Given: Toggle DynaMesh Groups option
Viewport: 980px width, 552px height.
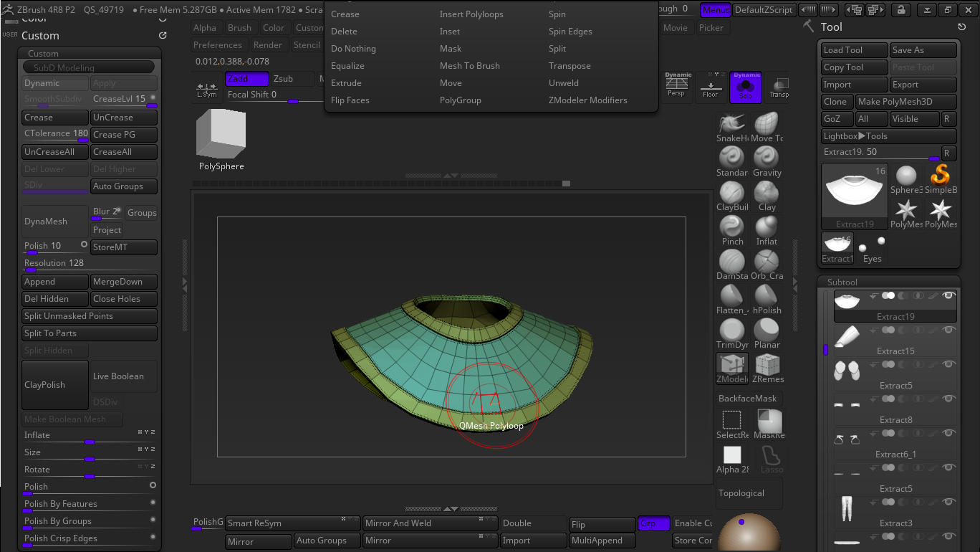Looking at the screenshot, I should pos(142,213).
